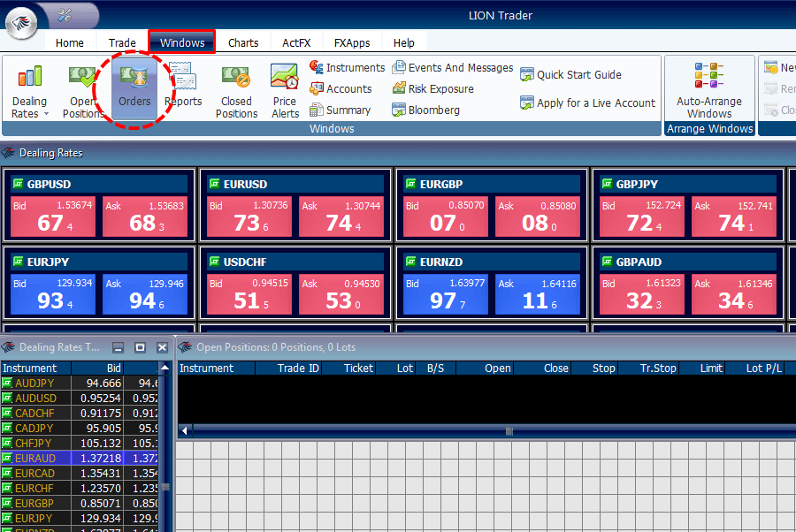The image size is (796, 532).
Task: Click the EURUSD Ask price tile
Action: click(341, 217)
